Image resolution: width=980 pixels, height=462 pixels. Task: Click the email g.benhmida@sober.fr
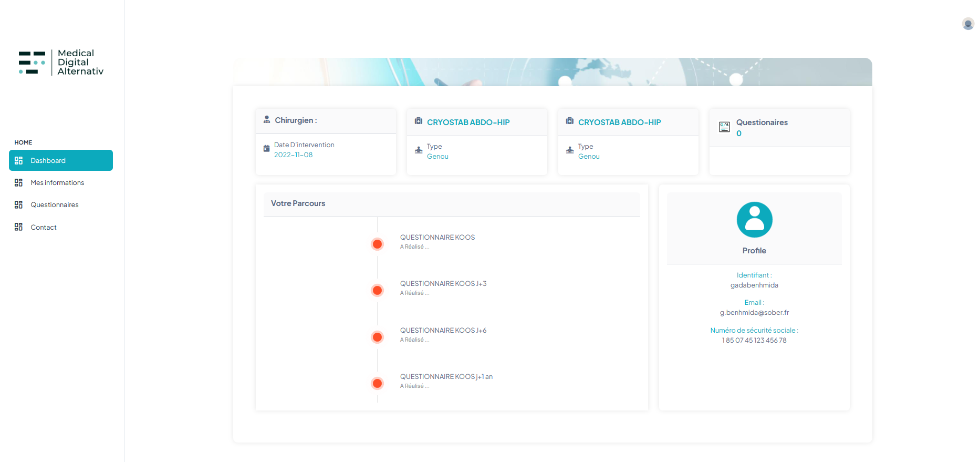pyautogui.click(x=754, y=313)
